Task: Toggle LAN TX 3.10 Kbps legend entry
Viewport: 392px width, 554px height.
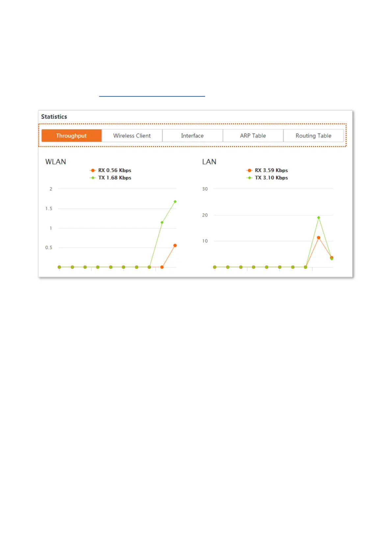Action: pos(267,178)
